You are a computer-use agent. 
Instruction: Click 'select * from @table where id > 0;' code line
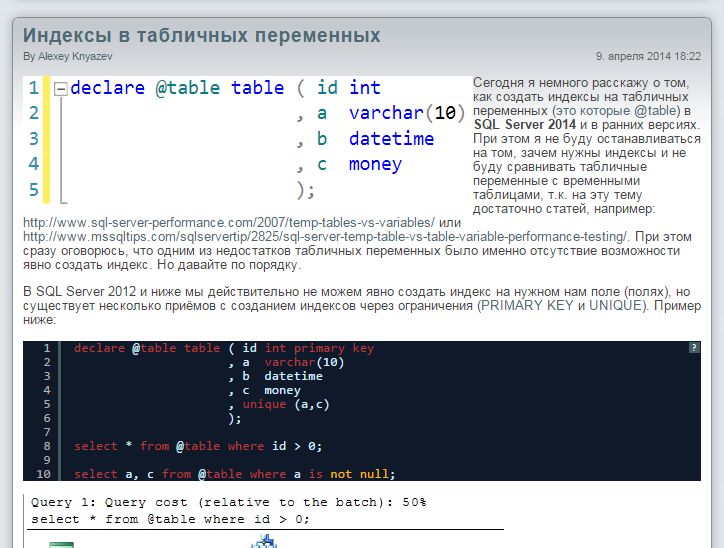pyautogui.click(x=198, y=446)
